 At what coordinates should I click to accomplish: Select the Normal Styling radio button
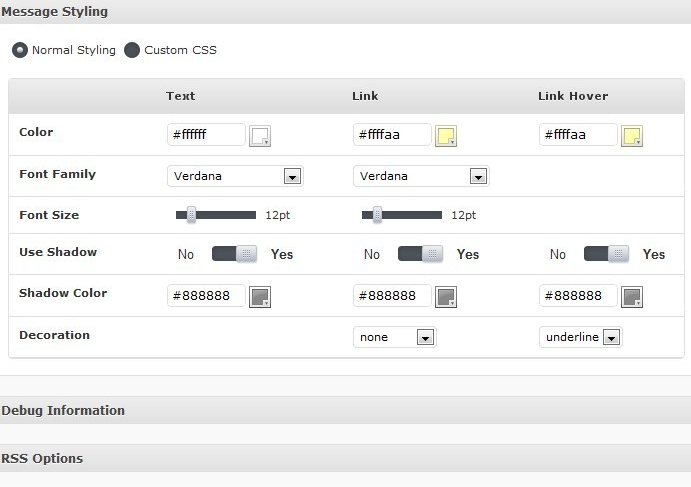click(20, 50)
